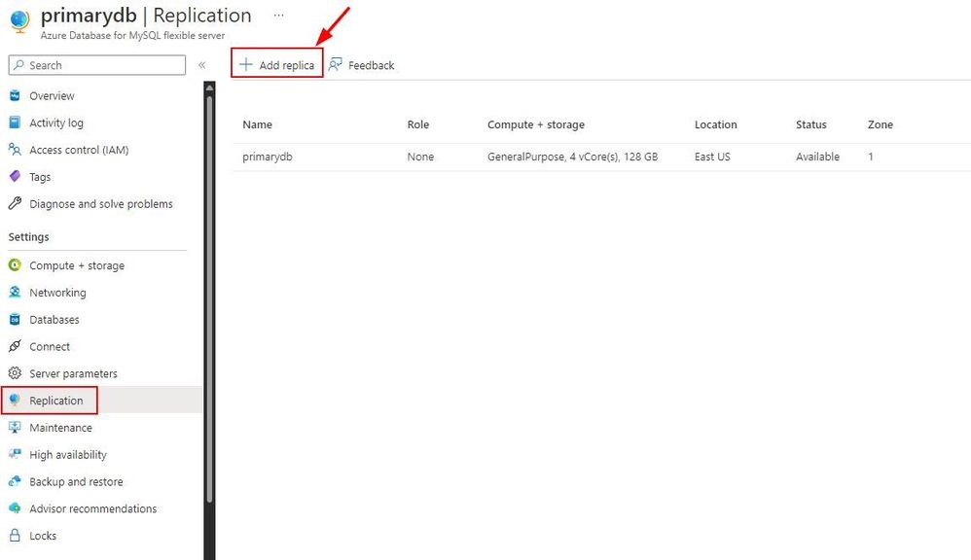Click the Feedback button
This screenshot has height=560, width=971.
click(362, 65)
